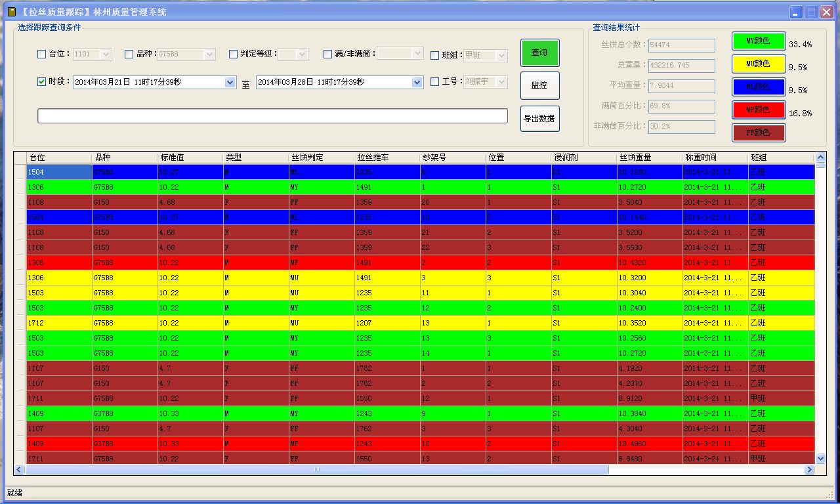Click the brown FF颜色 swatch
Image resolution: width=840 pixels, height=504 pixels.
pos(759,133)
